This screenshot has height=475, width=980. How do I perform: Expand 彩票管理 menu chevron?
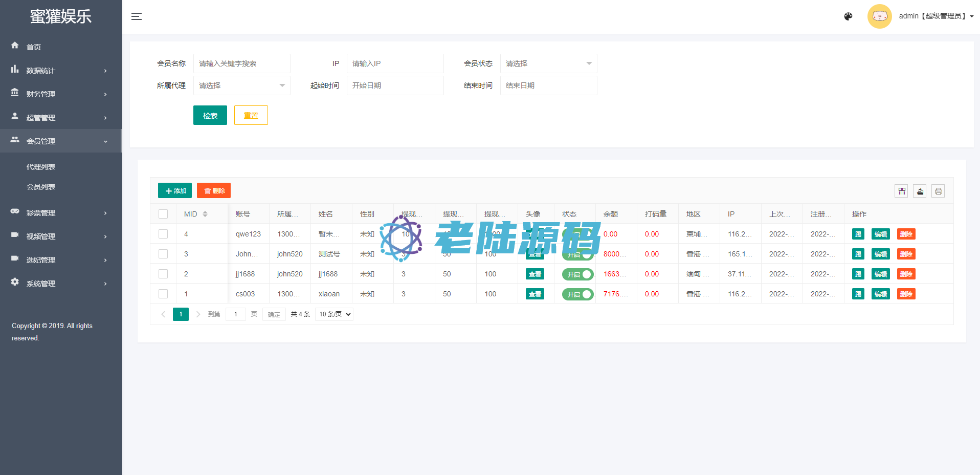point(105,213)
